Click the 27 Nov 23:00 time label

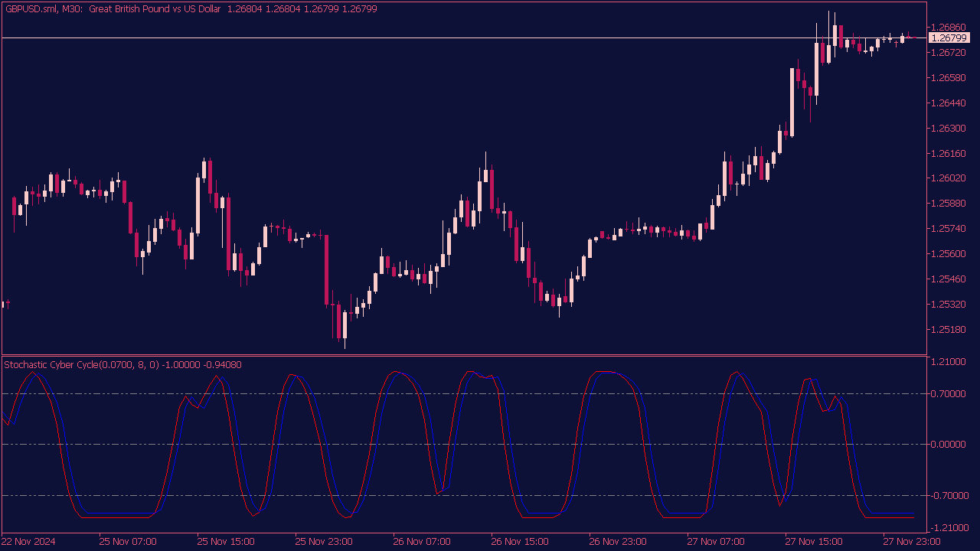point(912,542)
